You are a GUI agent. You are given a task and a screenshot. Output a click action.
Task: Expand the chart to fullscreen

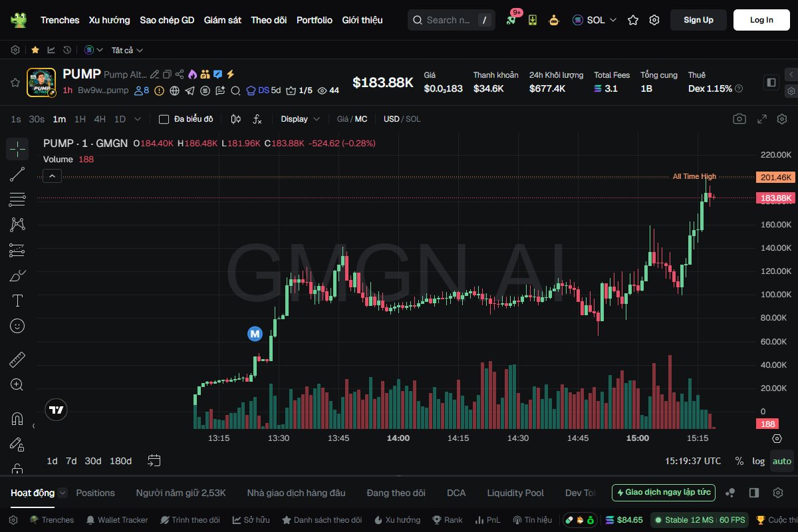(762, 119)
